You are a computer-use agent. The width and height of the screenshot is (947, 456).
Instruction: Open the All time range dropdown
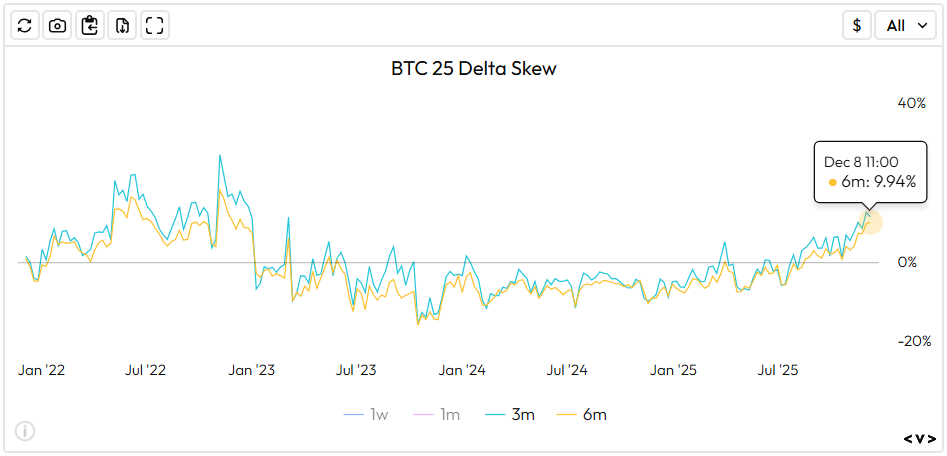[905, 26]
